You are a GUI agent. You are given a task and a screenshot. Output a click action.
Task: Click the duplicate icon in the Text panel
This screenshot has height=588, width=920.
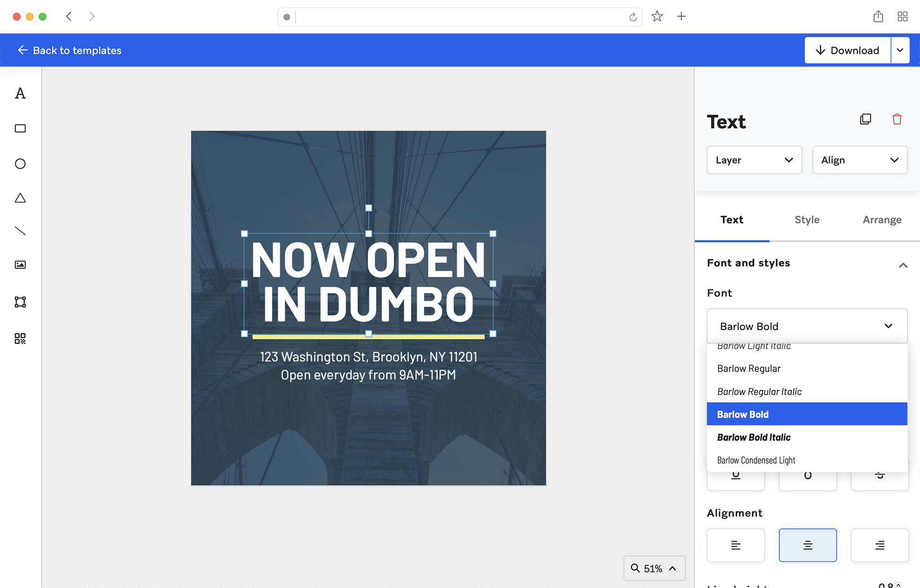[866, 119]
